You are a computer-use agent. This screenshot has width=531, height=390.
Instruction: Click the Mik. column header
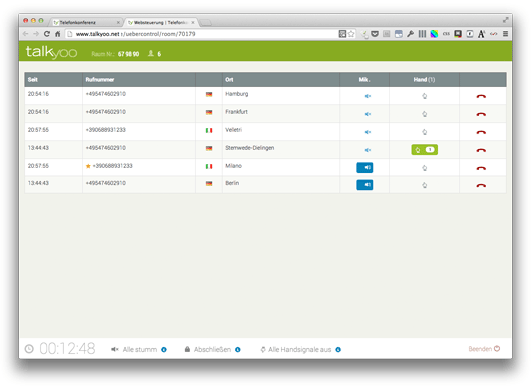click(364, 80)
